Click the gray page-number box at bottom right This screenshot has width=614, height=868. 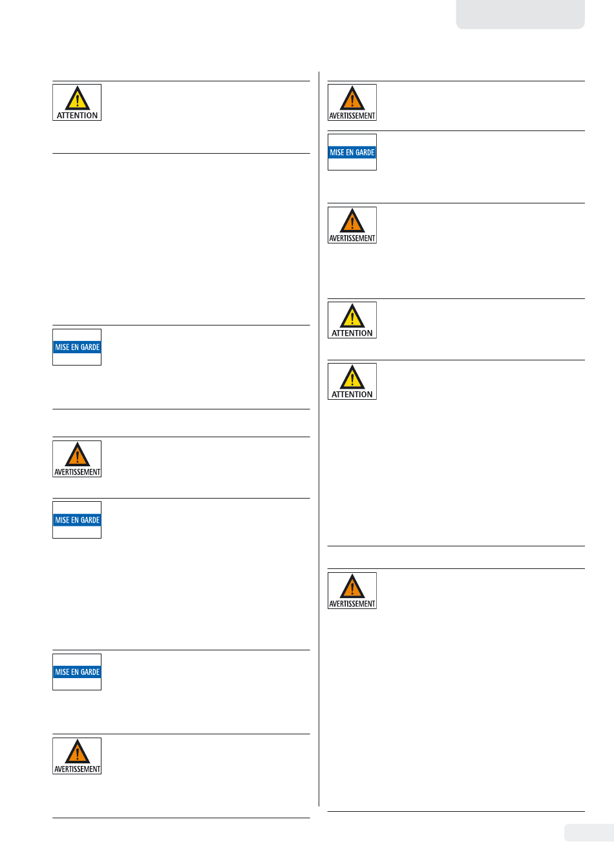click(589, 832)
